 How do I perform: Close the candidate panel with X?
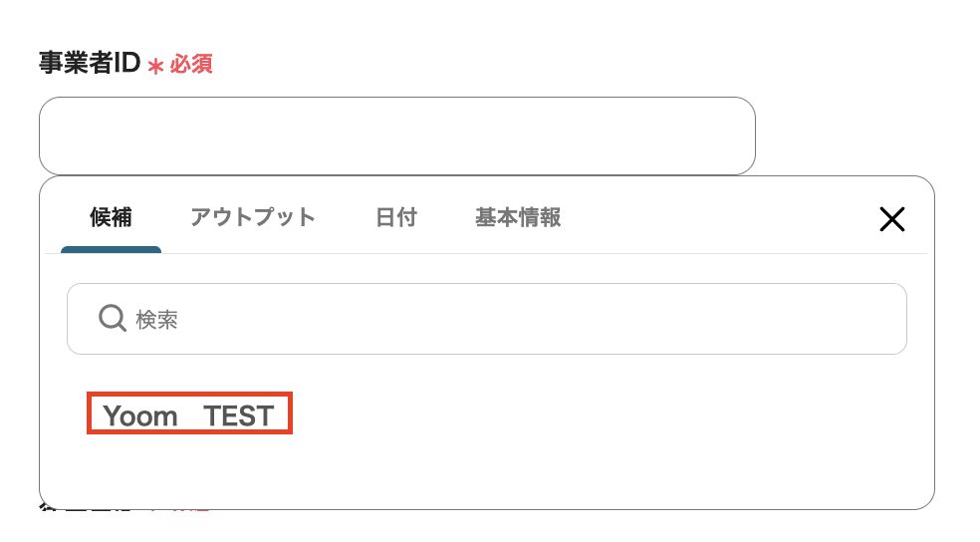891,219
